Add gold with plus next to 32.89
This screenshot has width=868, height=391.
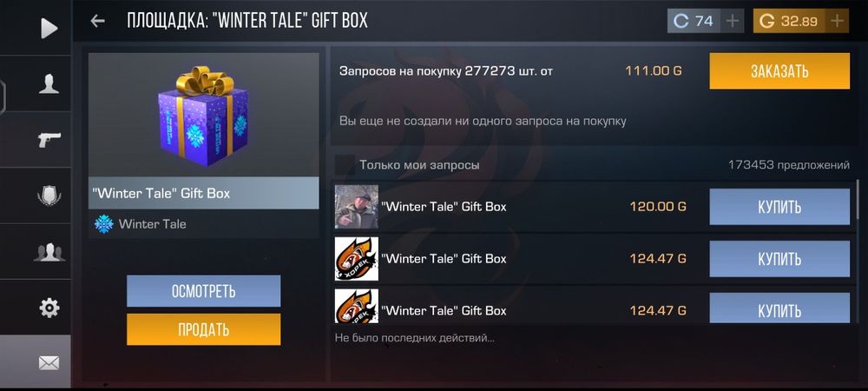click(x=838, y=22)
